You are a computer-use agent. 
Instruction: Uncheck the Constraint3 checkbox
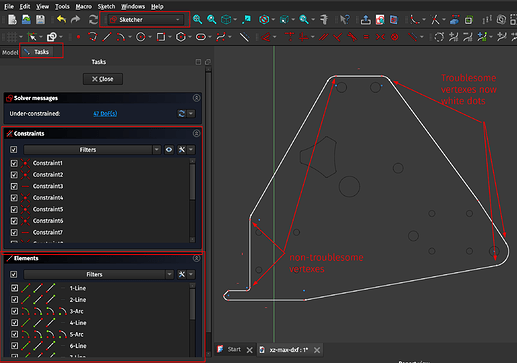point(14,186)
